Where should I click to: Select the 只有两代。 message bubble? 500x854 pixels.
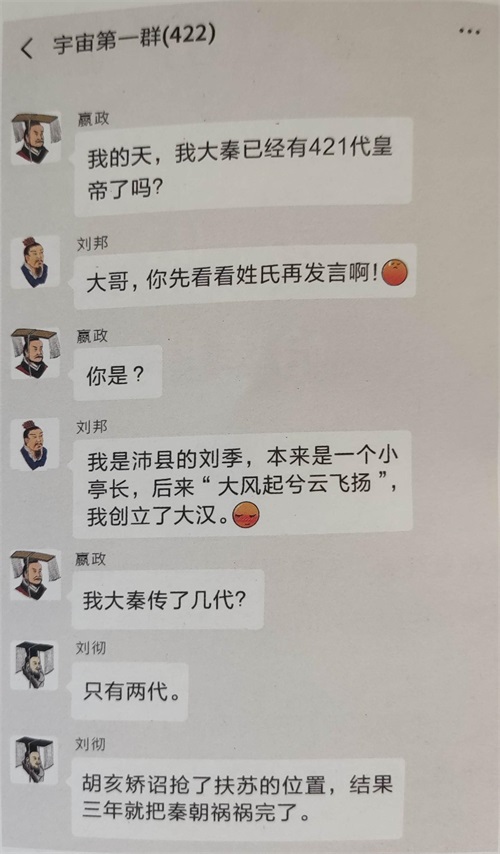tap(130, 692)
